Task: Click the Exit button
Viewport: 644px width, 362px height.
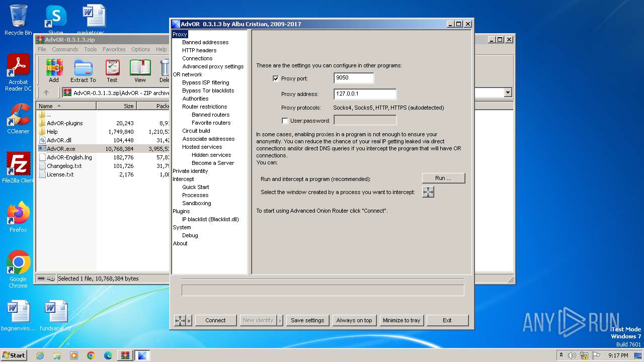Action: click(447, 320)
